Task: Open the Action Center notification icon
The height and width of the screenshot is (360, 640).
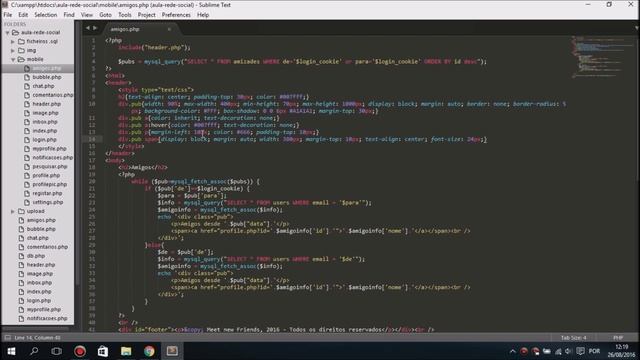Action: (580, 351)
